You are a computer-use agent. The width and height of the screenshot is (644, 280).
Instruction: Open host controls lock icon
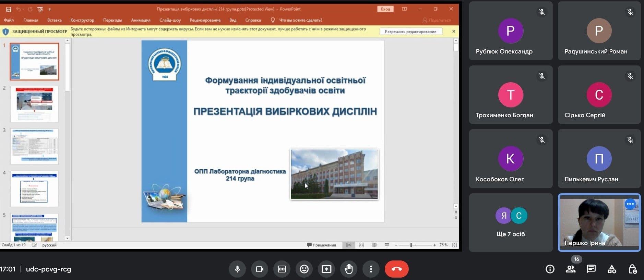(x=633, y=269)
